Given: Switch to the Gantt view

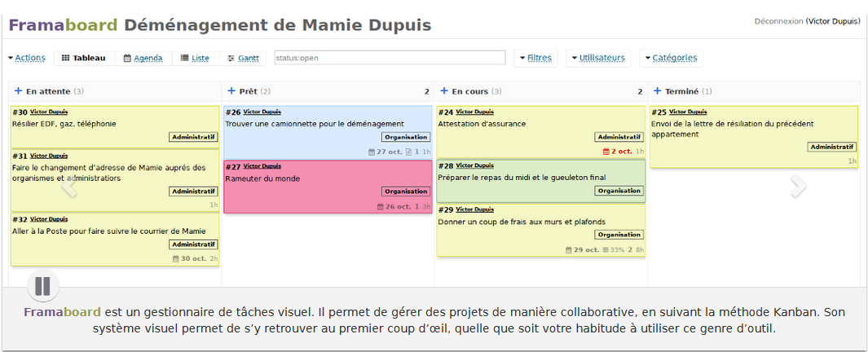Looking at the screenshot, I should tap(243, 58).
